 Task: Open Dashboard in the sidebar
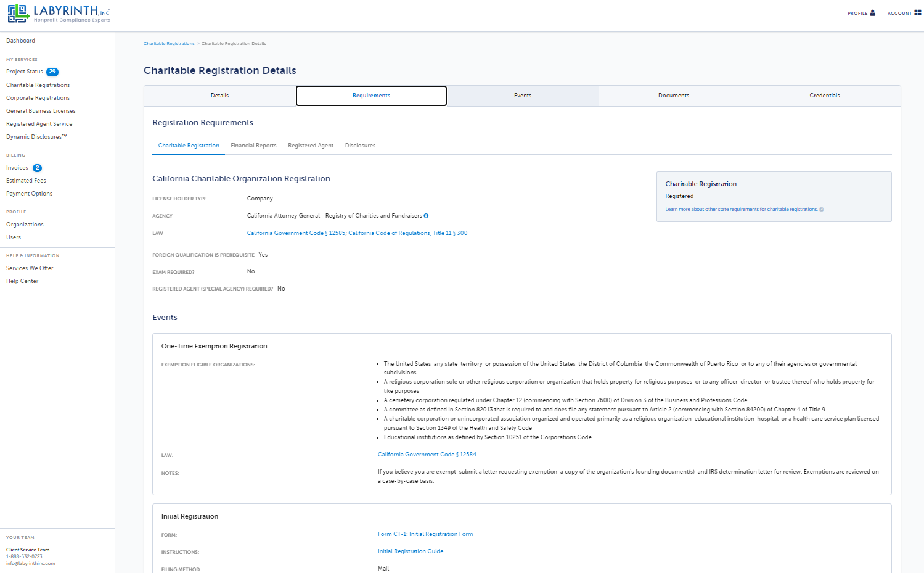[x=21, y=41]
